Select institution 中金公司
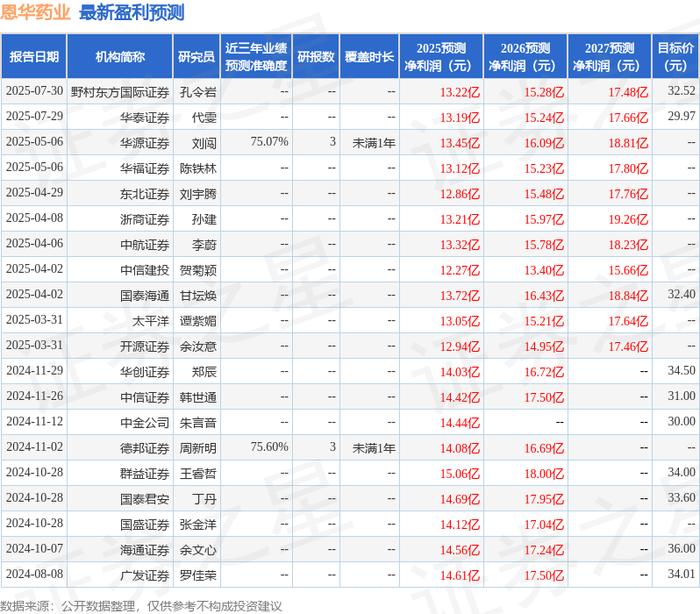The width and height of the screenshot is (700, 614). coord(145,423)
